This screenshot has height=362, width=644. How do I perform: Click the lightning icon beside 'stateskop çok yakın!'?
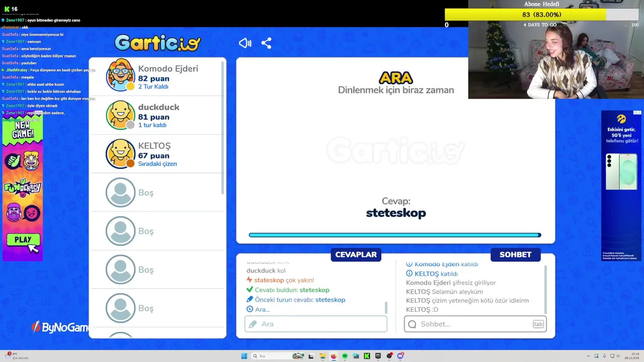pyautogui.click(x=250, y=280)
